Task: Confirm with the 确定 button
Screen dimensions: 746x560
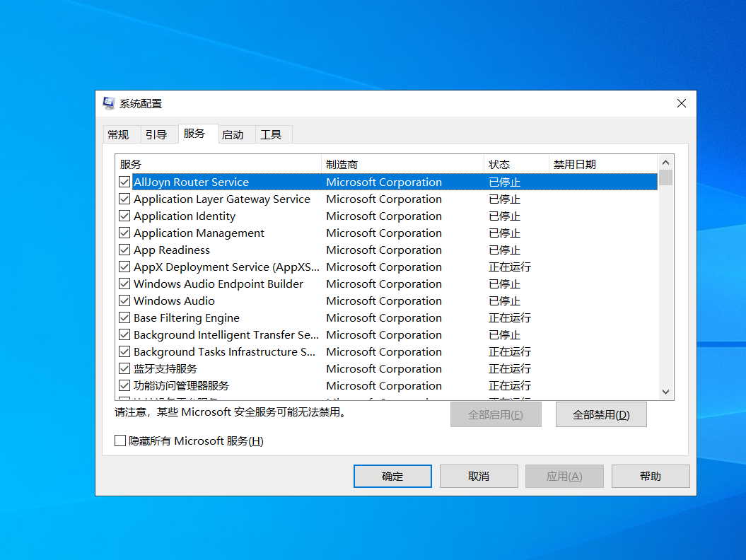Action: point(392,477)
